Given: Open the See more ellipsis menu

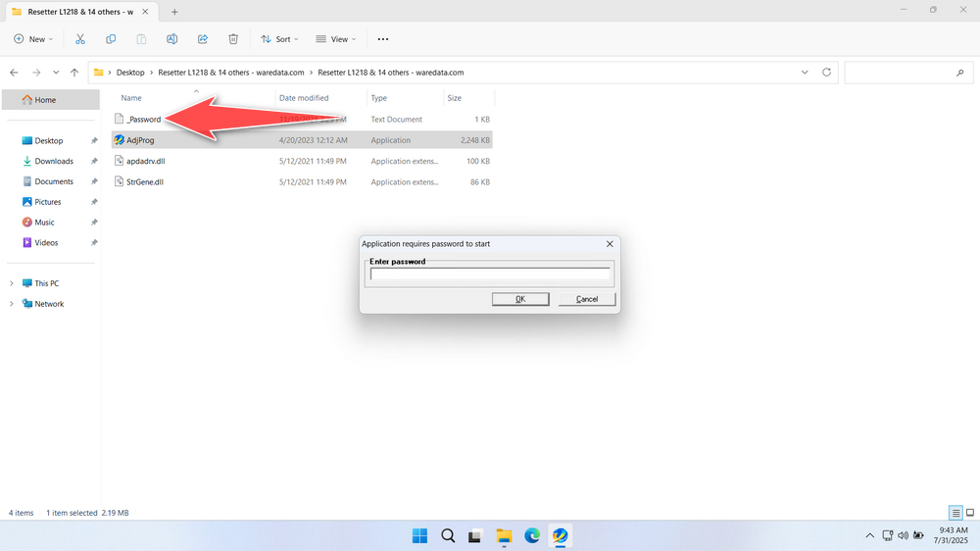Looking at the screenshot, I should click(383, 39).
